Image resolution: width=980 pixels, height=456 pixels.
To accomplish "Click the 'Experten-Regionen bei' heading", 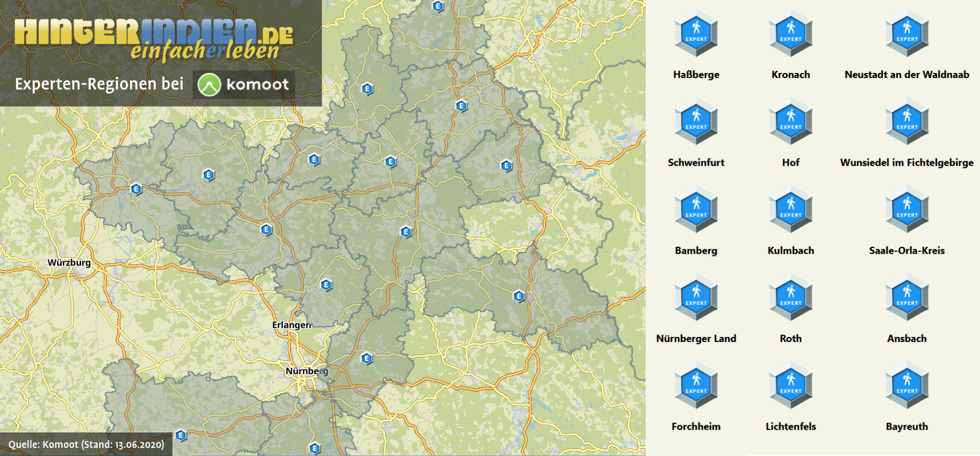I will [99, 84].
